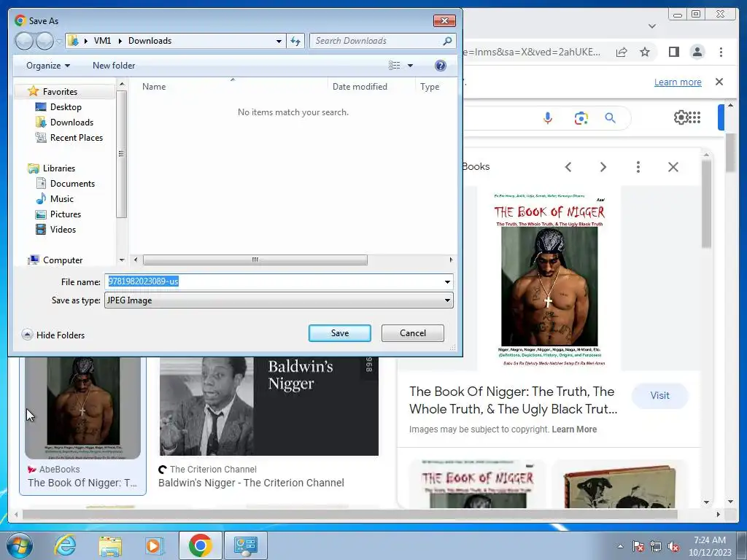Expand the File name dropdown arrow
The image size is (747, 560).
pos(447,282)
